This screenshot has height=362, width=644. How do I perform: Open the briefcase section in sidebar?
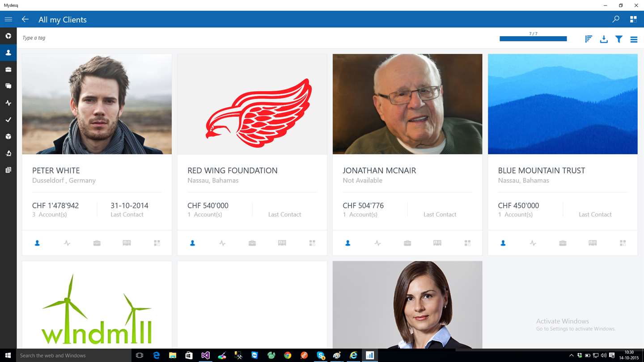click(x=8, y=69)
